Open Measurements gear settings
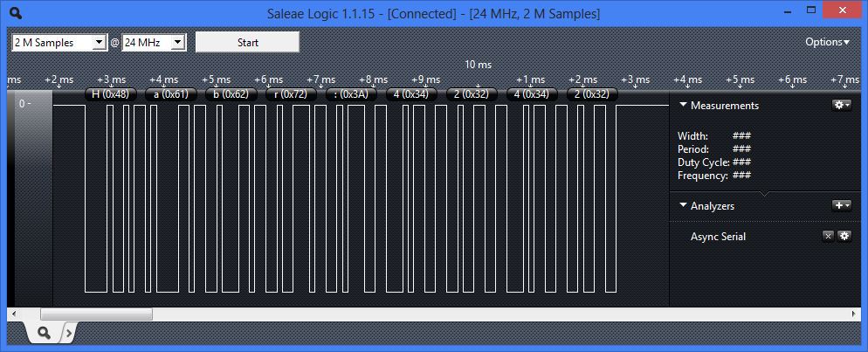This screenshot has width=868, height=352. tap(841, 105)
